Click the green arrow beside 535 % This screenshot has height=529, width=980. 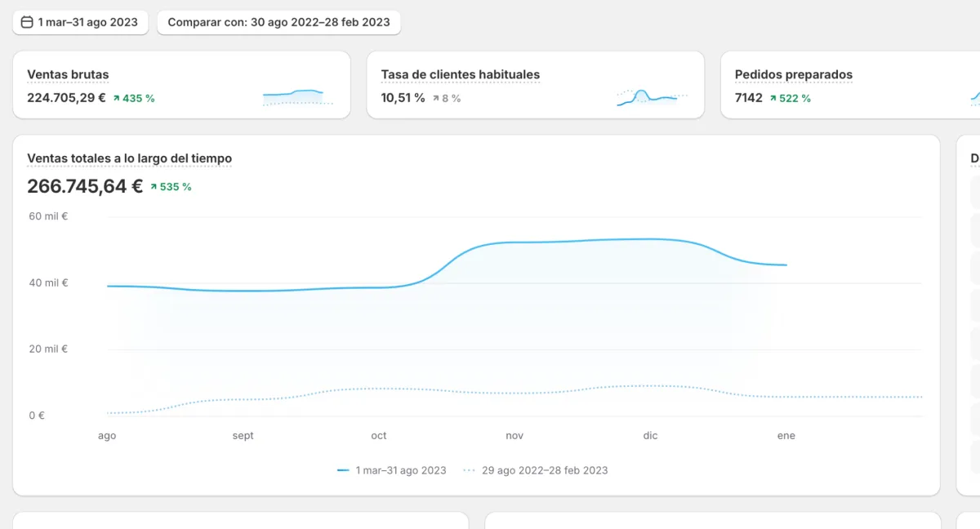[153, 187]
